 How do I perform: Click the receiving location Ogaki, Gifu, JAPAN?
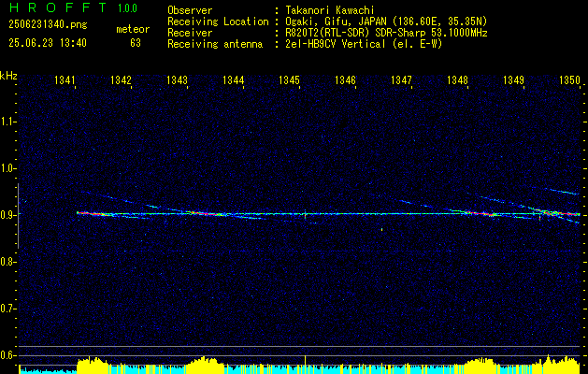coord(335,22)
